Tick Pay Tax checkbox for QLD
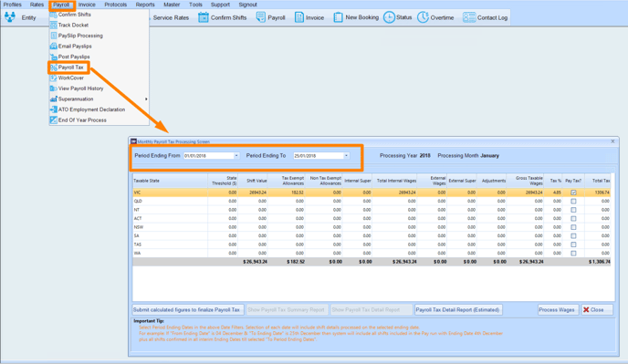Viewport: 628px width, 364px height. click(573, 201)
